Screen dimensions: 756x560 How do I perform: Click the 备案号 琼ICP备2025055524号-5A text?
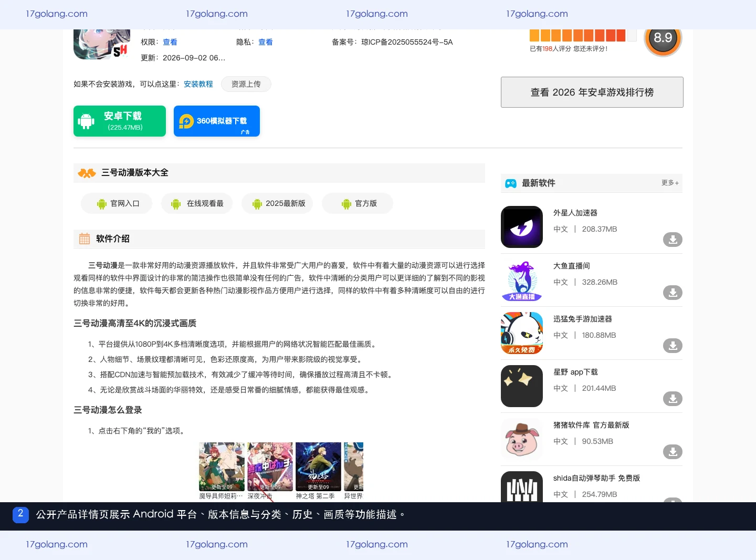(392, 42)
